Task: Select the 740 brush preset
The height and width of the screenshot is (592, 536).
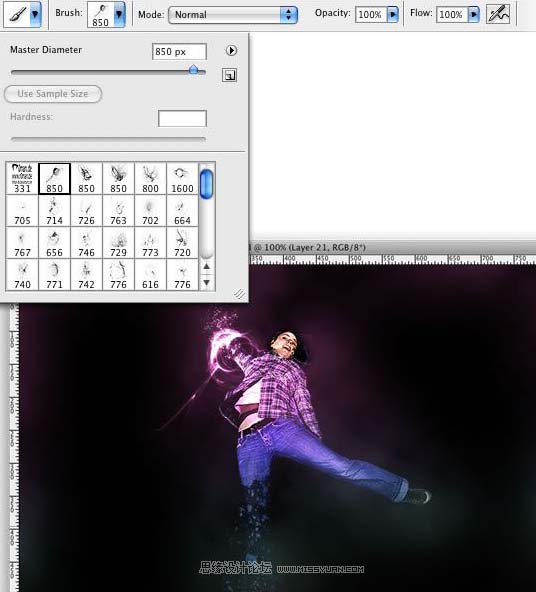Action: tap(22, 275)
